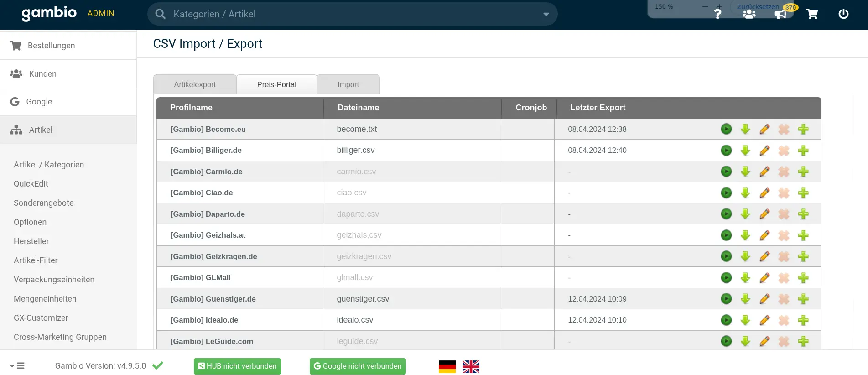Open Cross-Marketing Gruppen
This screenshot has width=868, height=375.
(60, 337)
